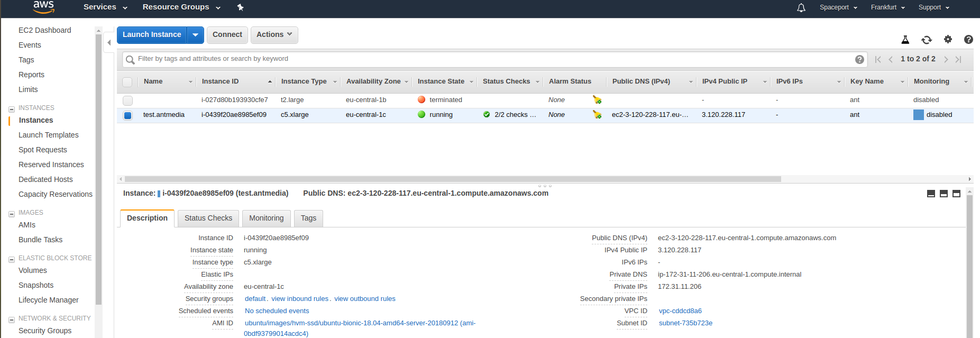This screenshot has width=980, height=338.
Task: Open the Frankfurt region menu
Action: tap(888, 7)
